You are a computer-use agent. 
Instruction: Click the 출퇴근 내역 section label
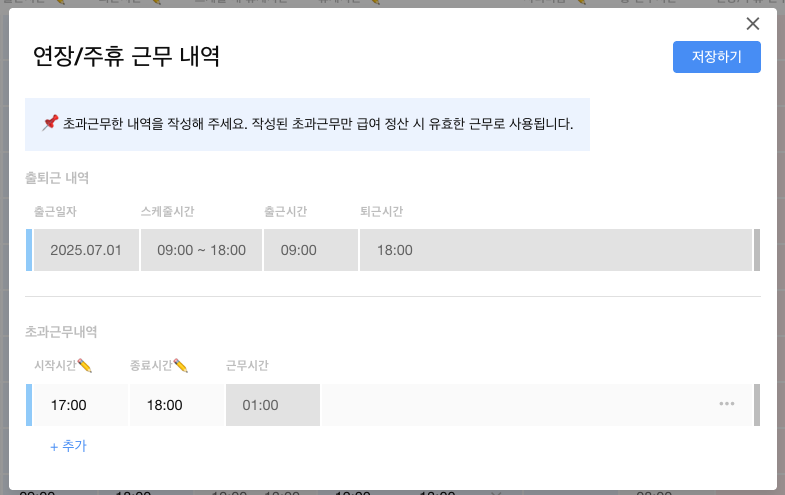[x=57, y=178]
